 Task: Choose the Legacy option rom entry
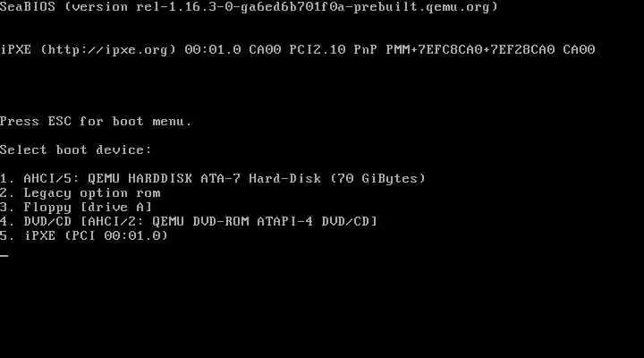pyautogui.click(x=80, y=193)
